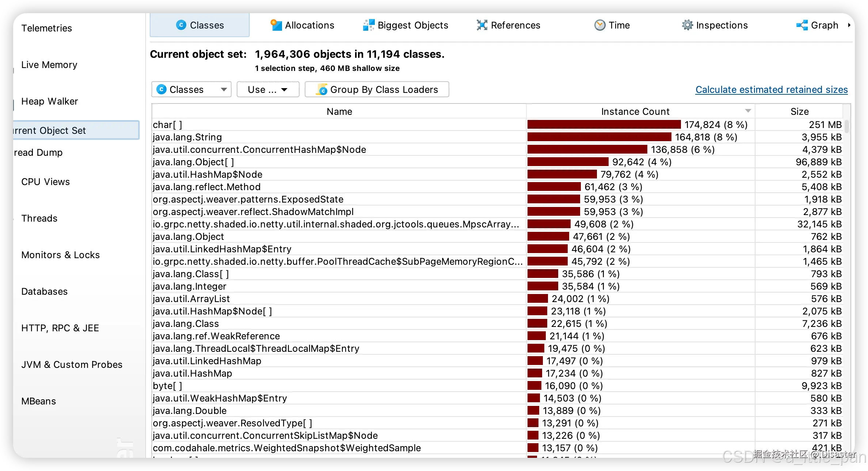Screen dimensions: 868x471
Task: Show more tabs with right arrow
Action: tap(849, 25)
